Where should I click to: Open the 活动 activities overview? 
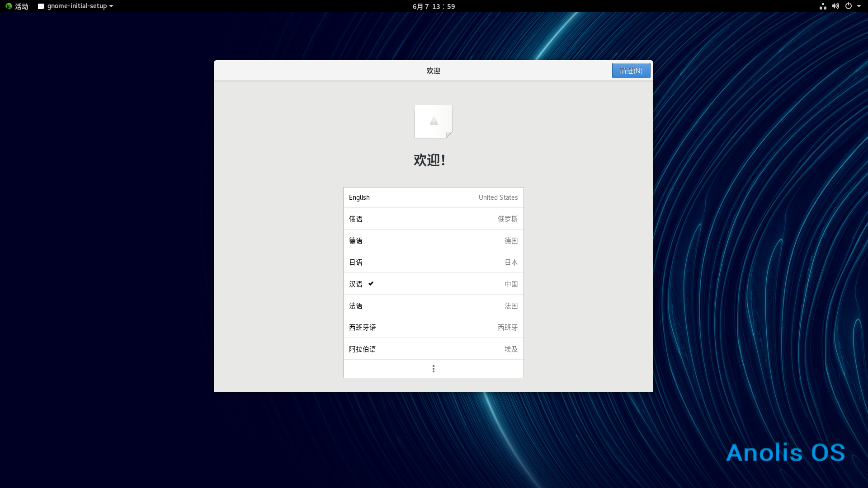21,6
